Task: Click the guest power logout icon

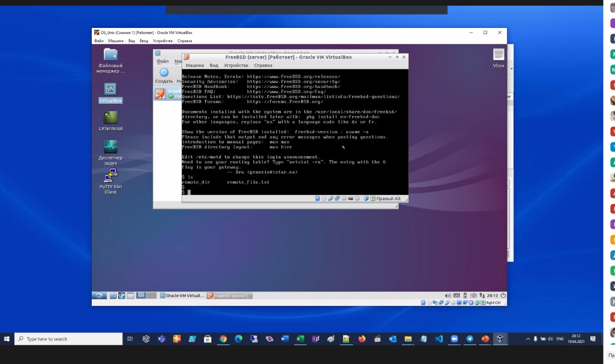Action: click(x=503, y=295)
